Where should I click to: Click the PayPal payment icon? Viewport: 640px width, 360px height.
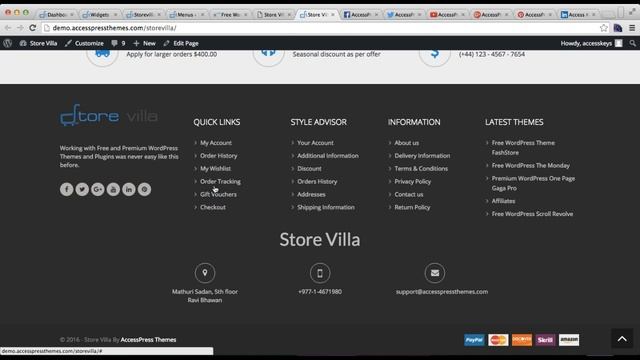(x=474, y=340)
